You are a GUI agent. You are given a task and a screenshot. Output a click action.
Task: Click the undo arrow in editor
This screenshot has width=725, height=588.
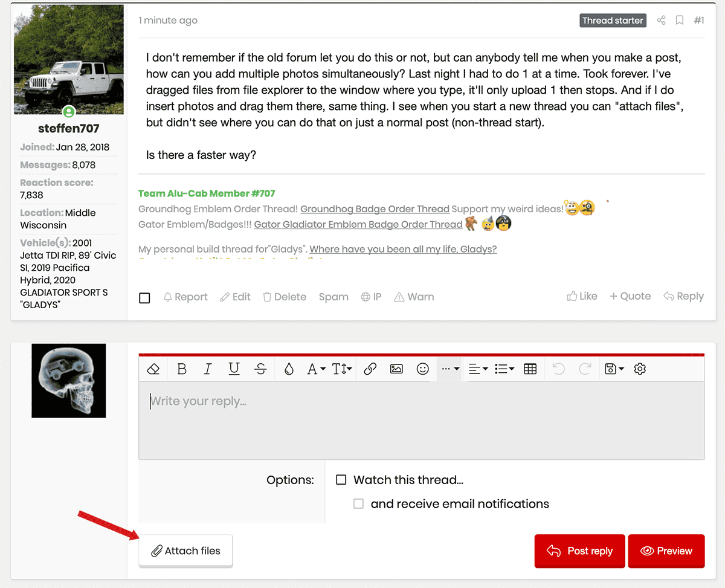click(559, 369)
